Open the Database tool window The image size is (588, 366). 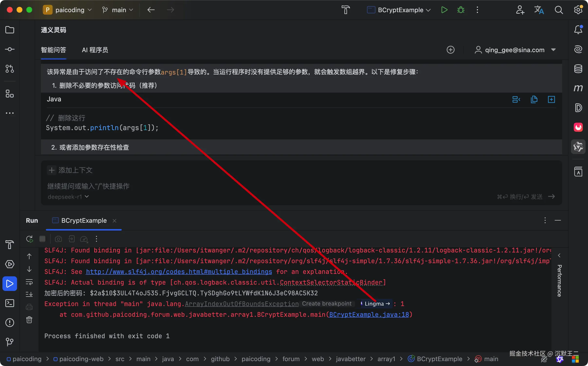[x=578, y=69]
